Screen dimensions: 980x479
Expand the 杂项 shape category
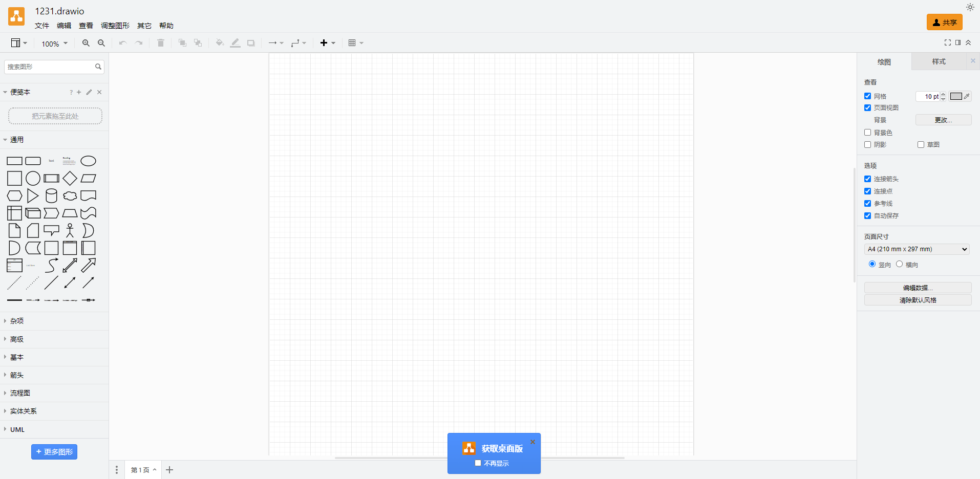click(x=54, y=321)
